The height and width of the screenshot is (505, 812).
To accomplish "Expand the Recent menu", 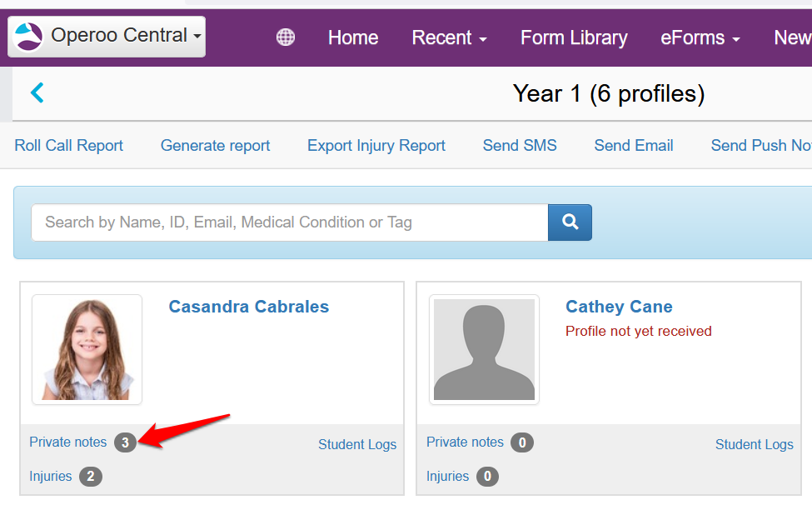I will tap(449, 37).
